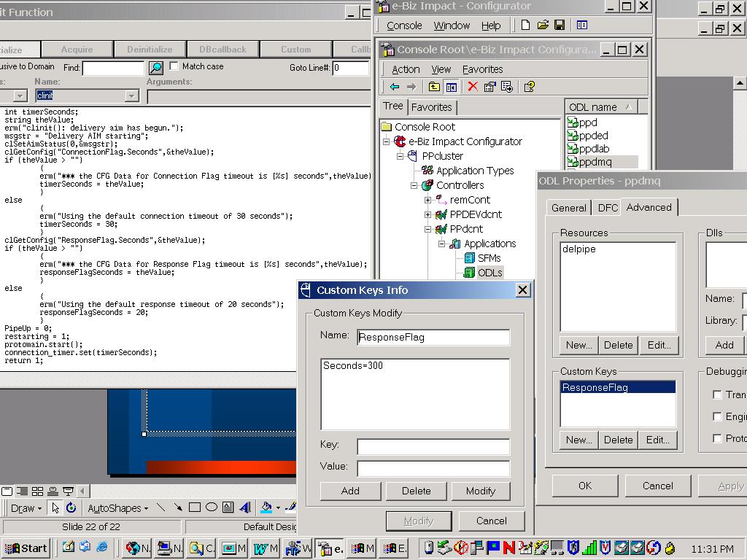Screen dimensions: 747x560
Task: Open the AutoShapes dropdown menu
Action: point(117,508)
